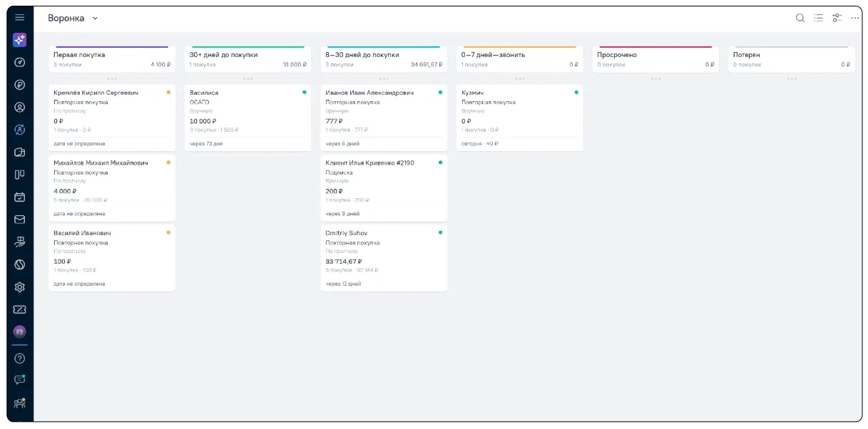Open the AI sparkle assistant icon
868x429 pixels.
pos(19,40)
